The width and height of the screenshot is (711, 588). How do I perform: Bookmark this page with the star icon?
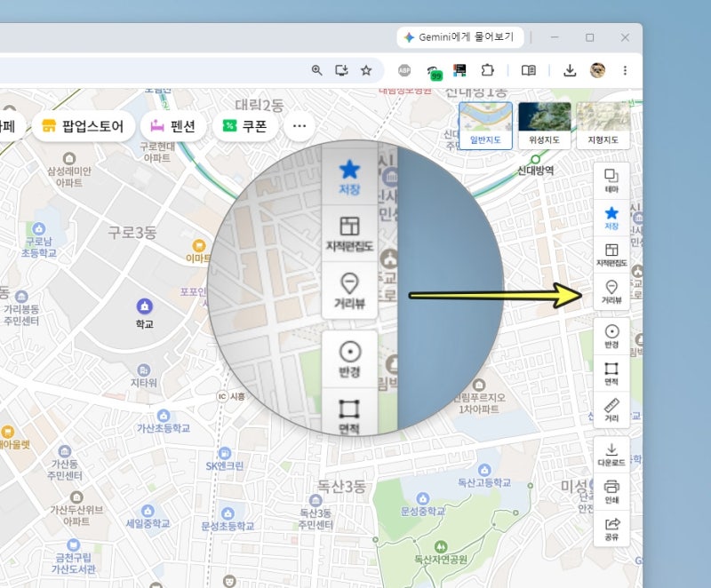point(366,70)
